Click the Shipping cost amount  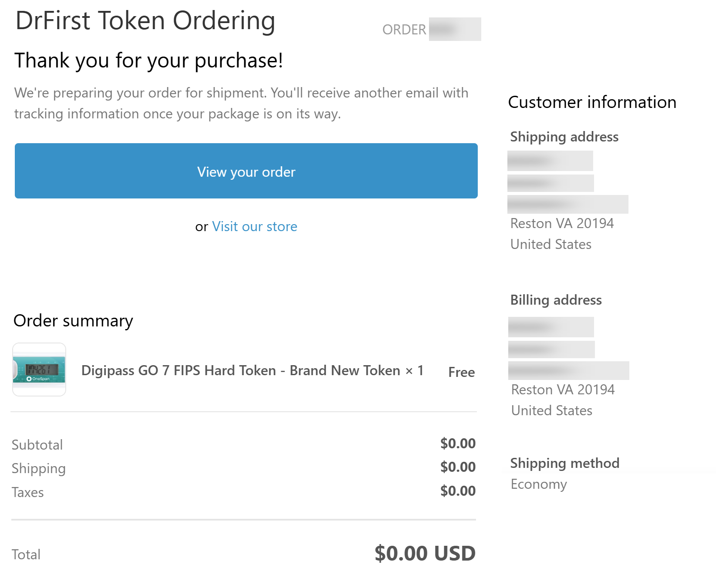(x=458, y=467)
